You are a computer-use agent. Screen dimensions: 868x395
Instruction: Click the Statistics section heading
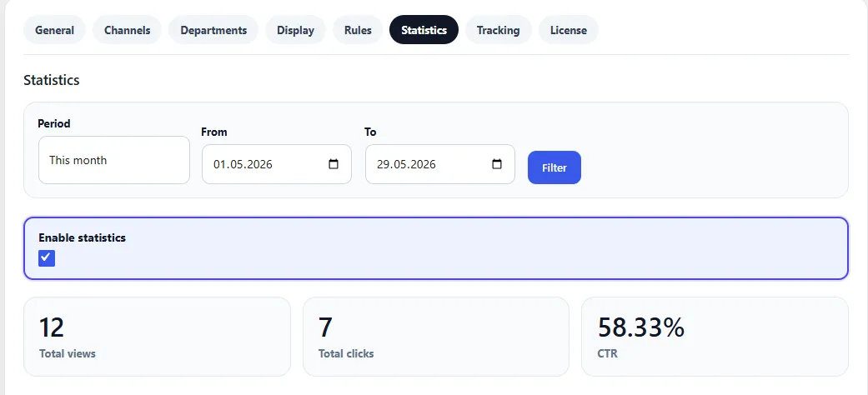(x=52, y=80)
